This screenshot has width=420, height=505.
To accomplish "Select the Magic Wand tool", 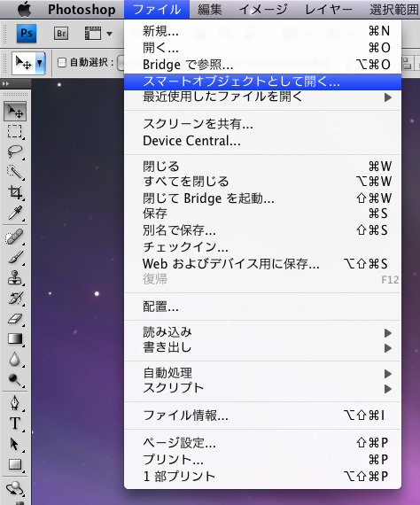I will coord(15,172).
